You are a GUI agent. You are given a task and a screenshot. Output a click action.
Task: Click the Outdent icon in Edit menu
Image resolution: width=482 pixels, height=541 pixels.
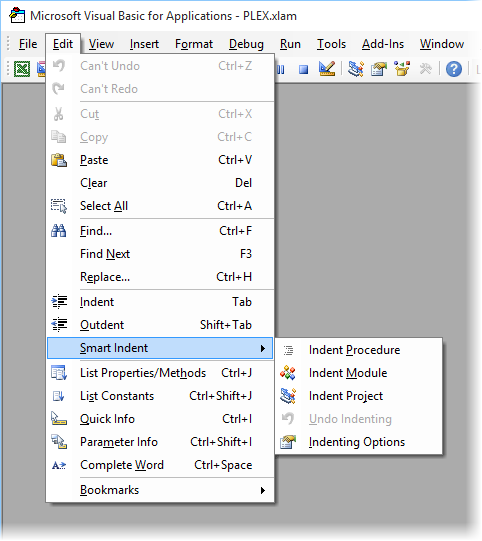pos(59,324)
